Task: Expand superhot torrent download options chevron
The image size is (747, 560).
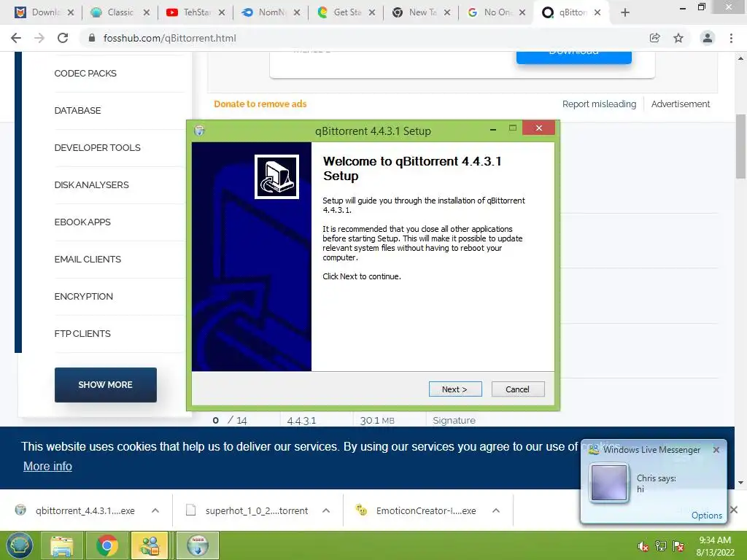Action: 326,510
